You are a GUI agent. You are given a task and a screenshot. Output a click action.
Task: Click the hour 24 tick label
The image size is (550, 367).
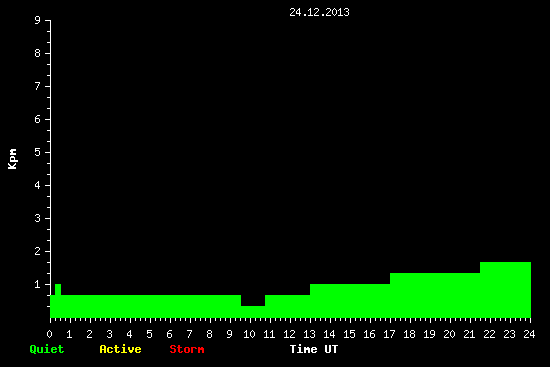pos(529,334)
